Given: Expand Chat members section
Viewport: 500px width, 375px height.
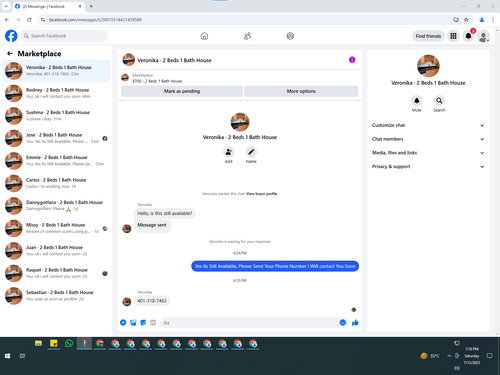Looking at the screenshot, I should [x=428, y=139].
